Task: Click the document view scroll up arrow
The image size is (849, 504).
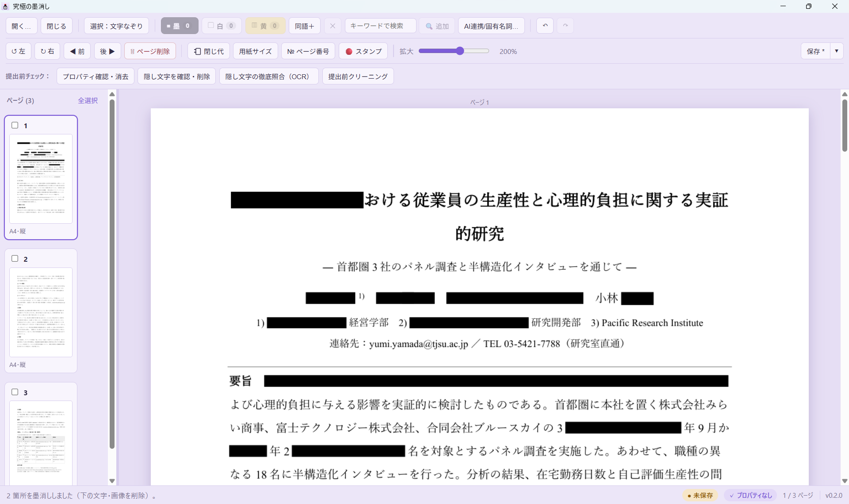Action: click(845, 94)
